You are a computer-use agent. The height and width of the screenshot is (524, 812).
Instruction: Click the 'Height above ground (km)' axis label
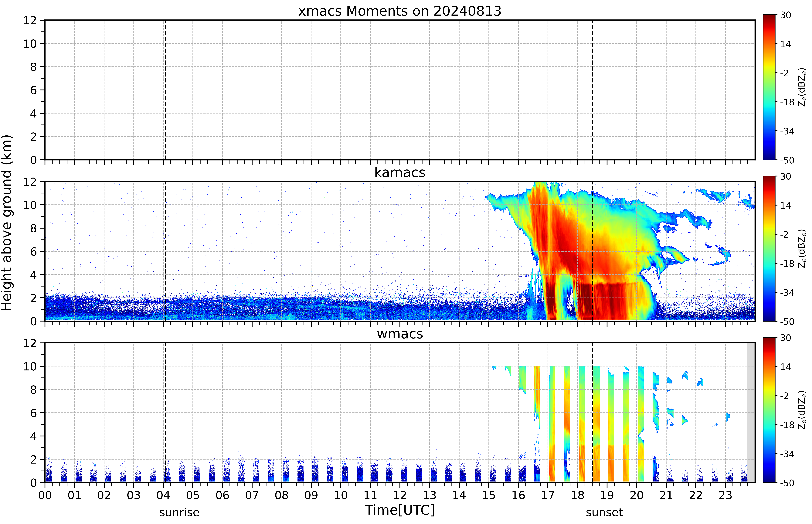7,223
